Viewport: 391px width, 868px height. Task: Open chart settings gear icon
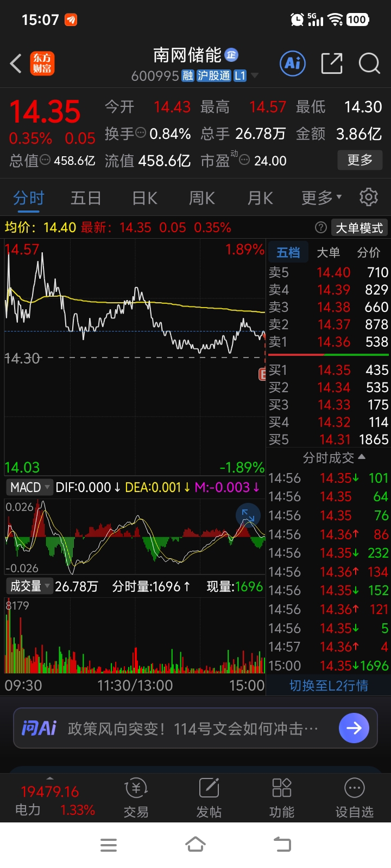point(369,197)
